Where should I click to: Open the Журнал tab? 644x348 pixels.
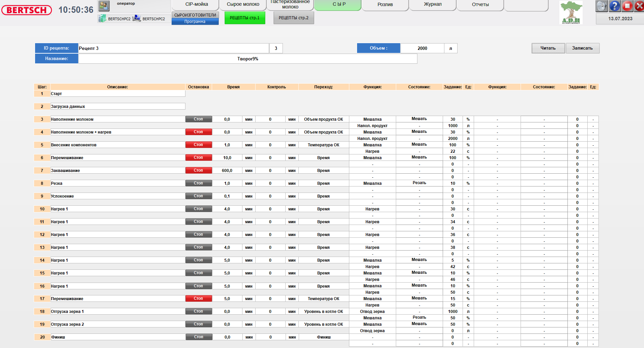[433, 5]
